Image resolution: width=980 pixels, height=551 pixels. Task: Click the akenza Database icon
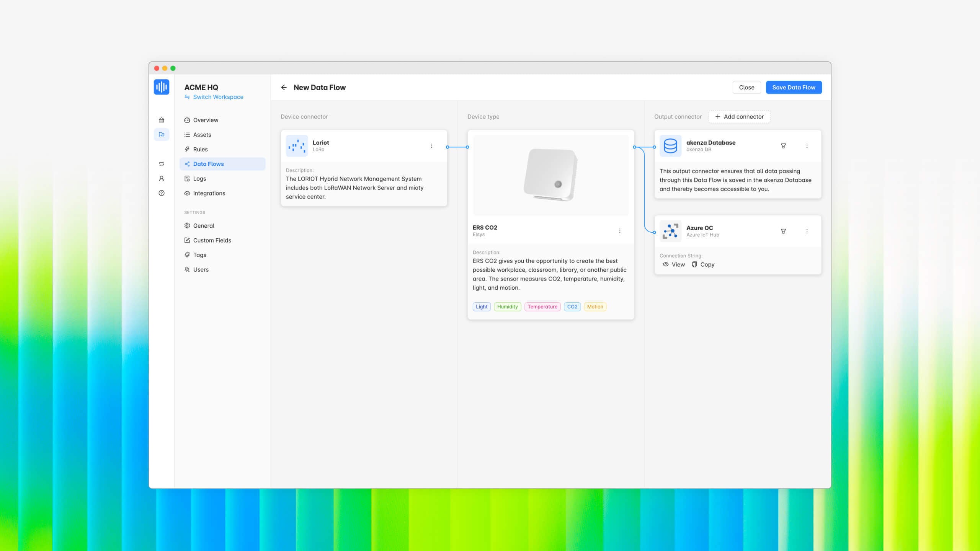point(670,146)
